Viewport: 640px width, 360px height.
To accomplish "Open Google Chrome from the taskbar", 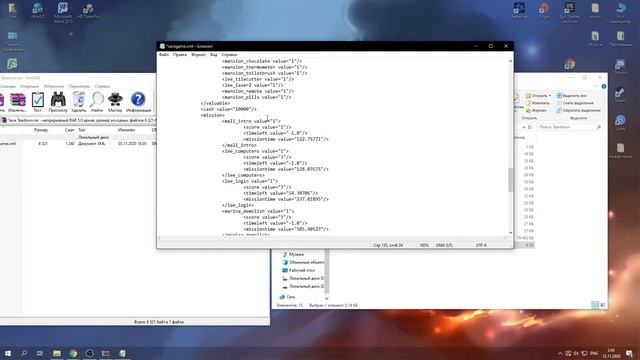I will pyautogui.click(x=73, y=353).
